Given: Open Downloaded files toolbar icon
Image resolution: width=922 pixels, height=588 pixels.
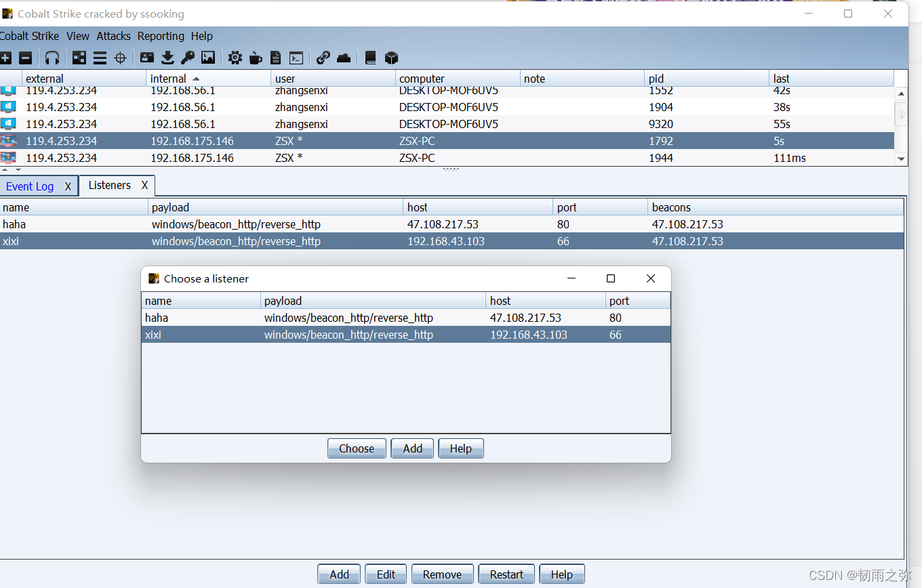Looking at the screenshot, I should point(167,58).
